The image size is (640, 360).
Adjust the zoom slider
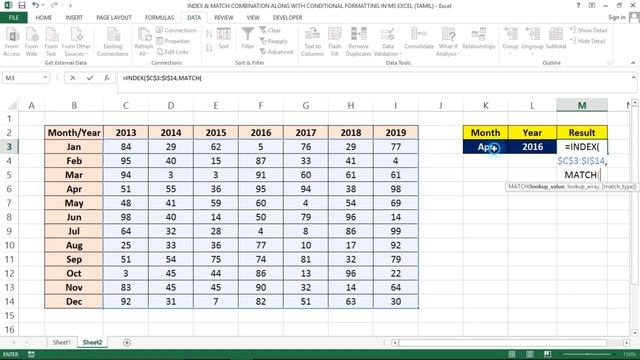(587, 354)
